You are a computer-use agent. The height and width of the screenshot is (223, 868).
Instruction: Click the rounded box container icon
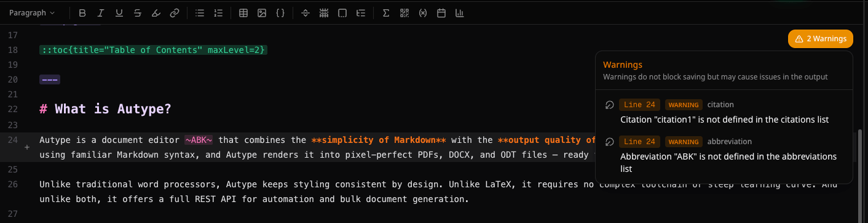click(342, 12)
